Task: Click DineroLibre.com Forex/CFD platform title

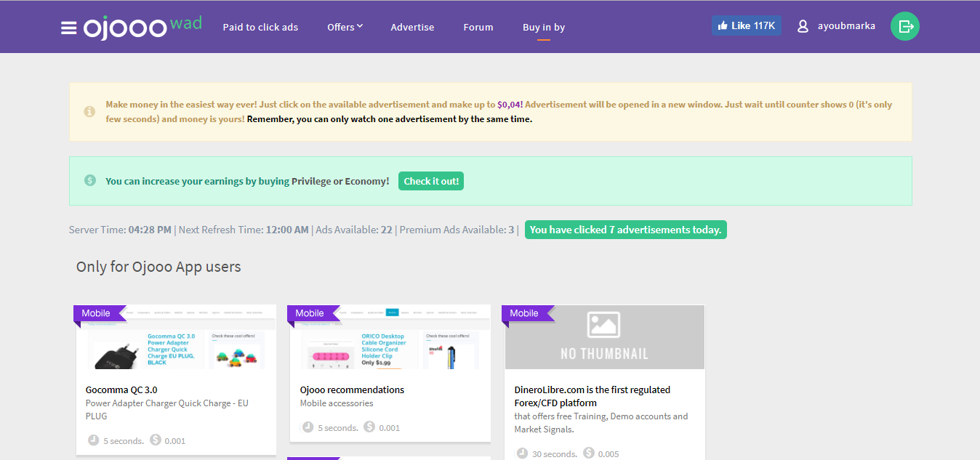Action: coord(593,397)
